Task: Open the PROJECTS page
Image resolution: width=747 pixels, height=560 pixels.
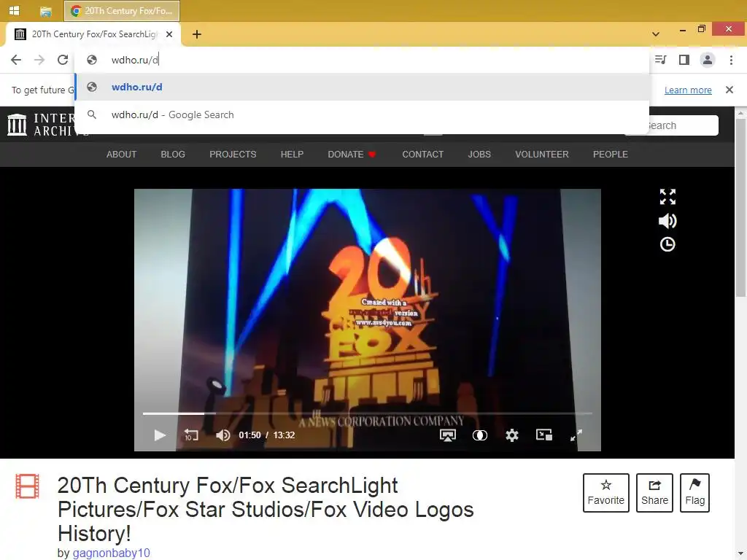Action: [x=233, y=155]
